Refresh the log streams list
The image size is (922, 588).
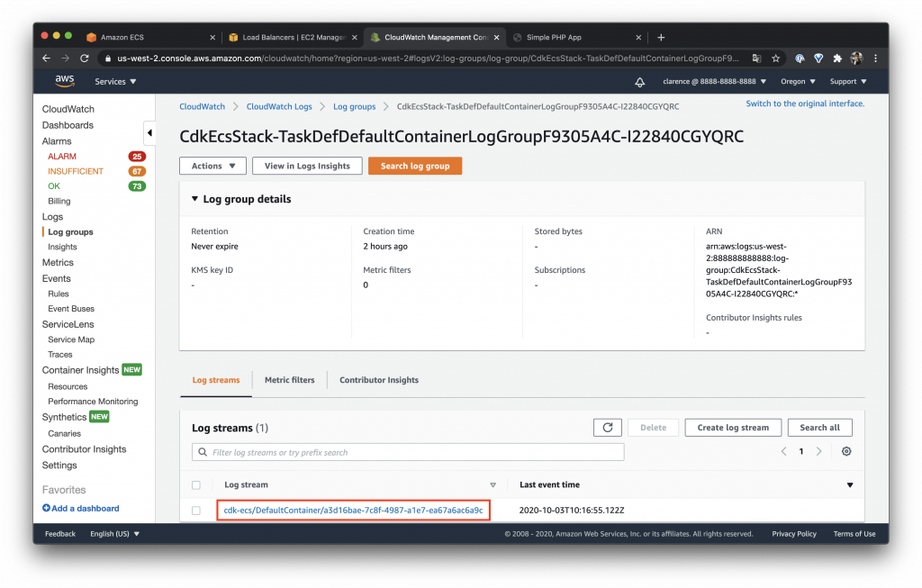(608, 428)
